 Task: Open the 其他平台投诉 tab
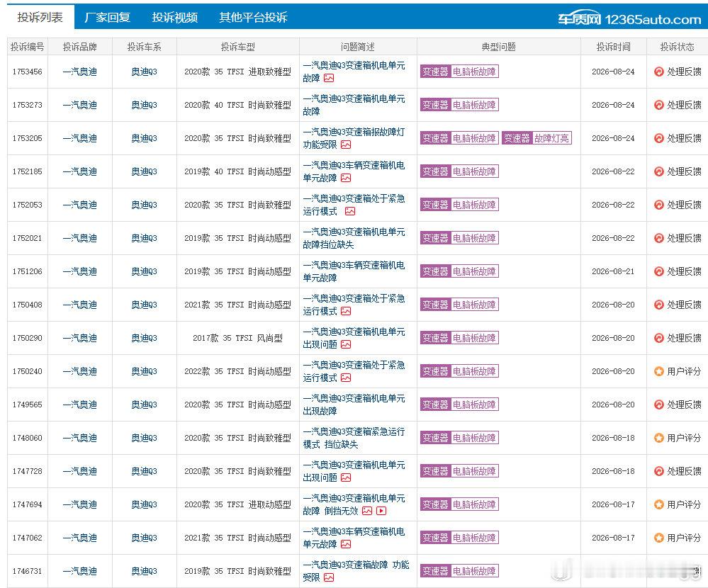tap(253, 18)
